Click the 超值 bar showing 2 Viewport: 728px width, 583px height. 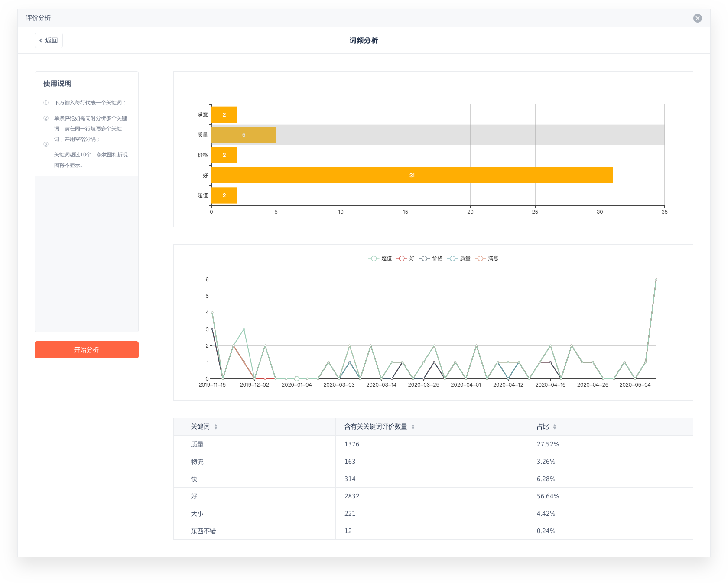[224, 195]
